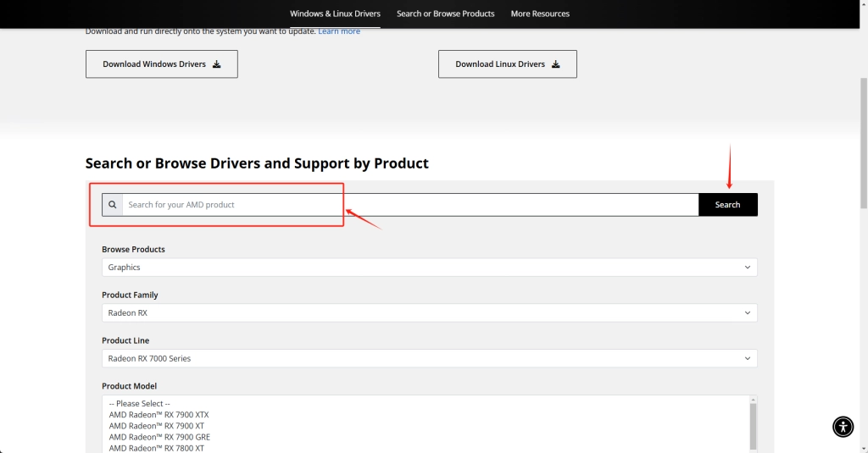Select AMD Radeon RX 7900 XTX model

(x=159, y=415)
